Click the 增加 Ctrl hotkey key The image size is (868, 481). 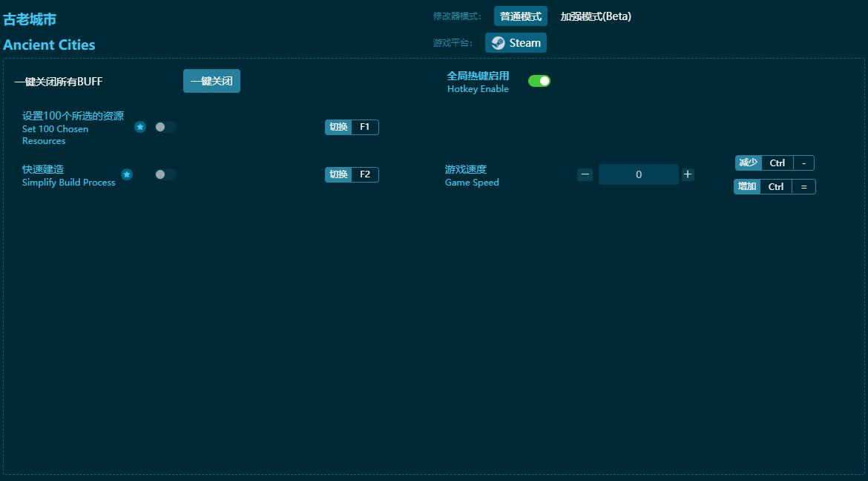tap(776, 187)
